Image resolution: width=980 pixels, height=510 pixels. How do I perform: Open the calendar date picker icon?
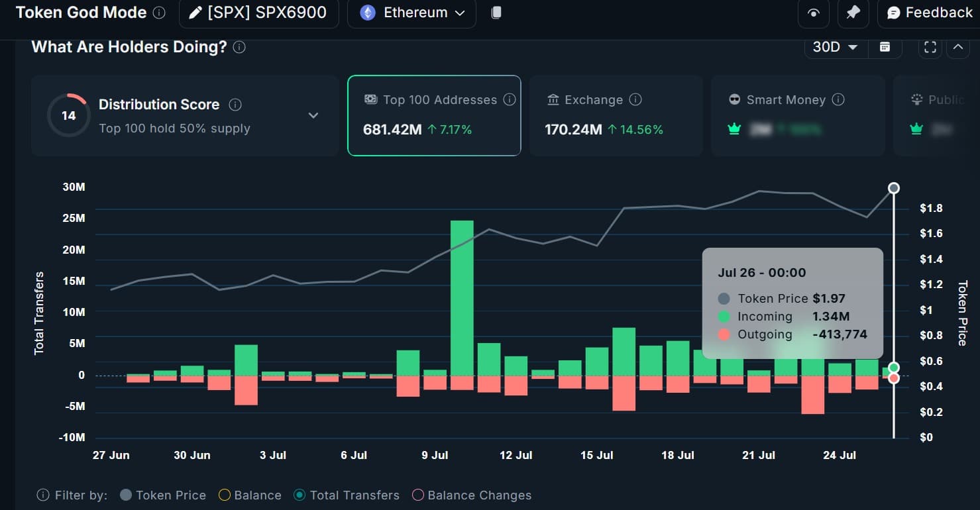885,47
